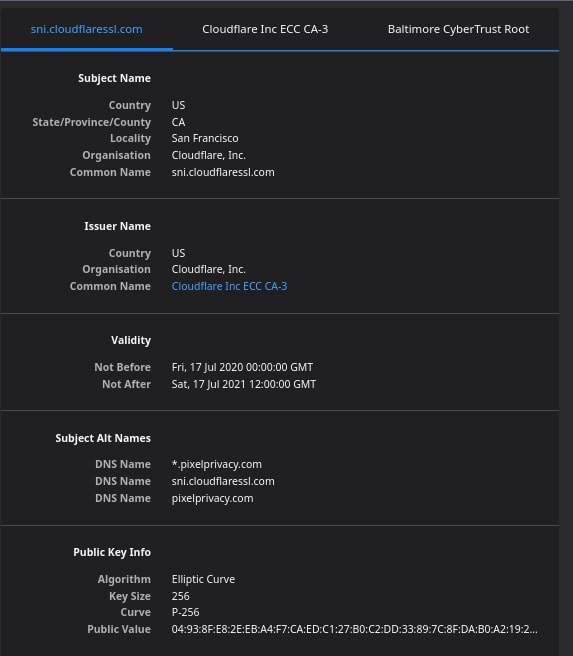This screenshot has height=656, width=573.
Task: Click the Subject Name section heading
Action: pyautogui.click(x=114, y=78)
